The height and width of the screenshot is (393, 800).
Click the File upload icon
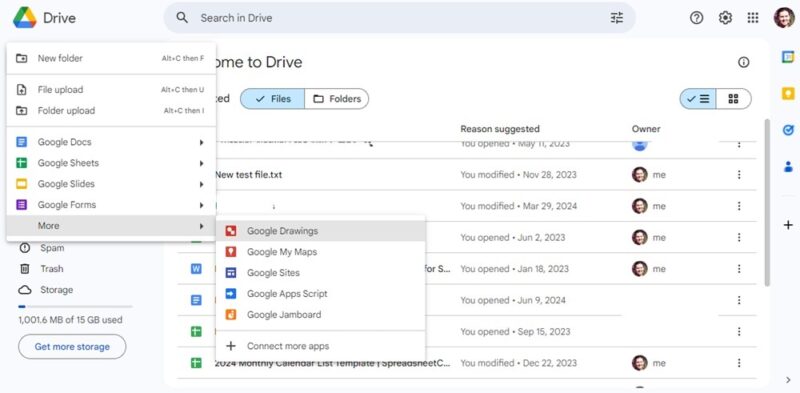[21, 90]
